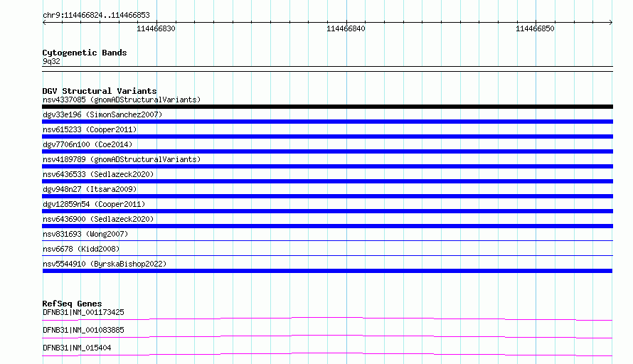Open variant nsv5544910 (ByrskaBishop2022) label
Viewport: 633px width, 364px height.
tap(105, 264)
